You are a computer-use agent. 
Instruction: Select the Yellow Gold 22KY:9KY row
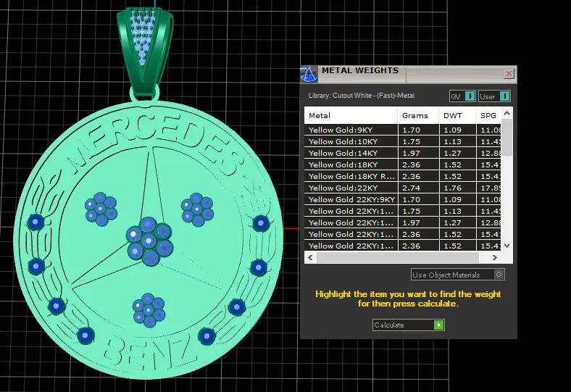click(402, 199)
